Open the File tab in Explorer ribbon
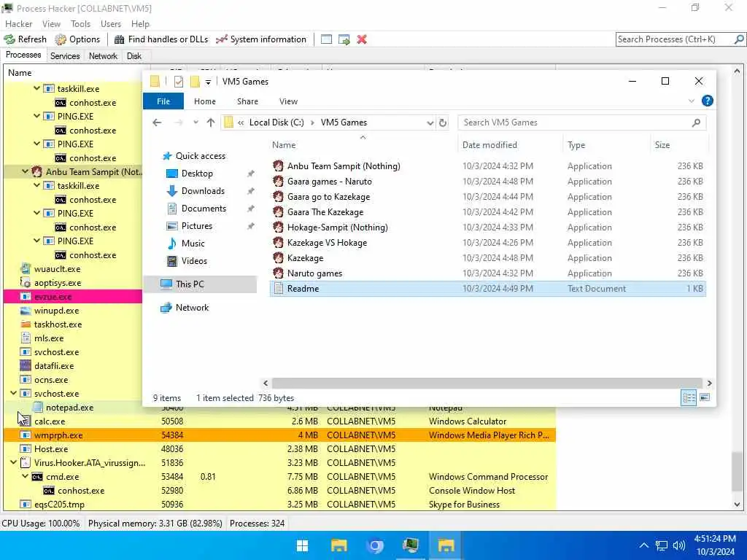Viewport: 747px width, 560px height. (x=163, y=101)
